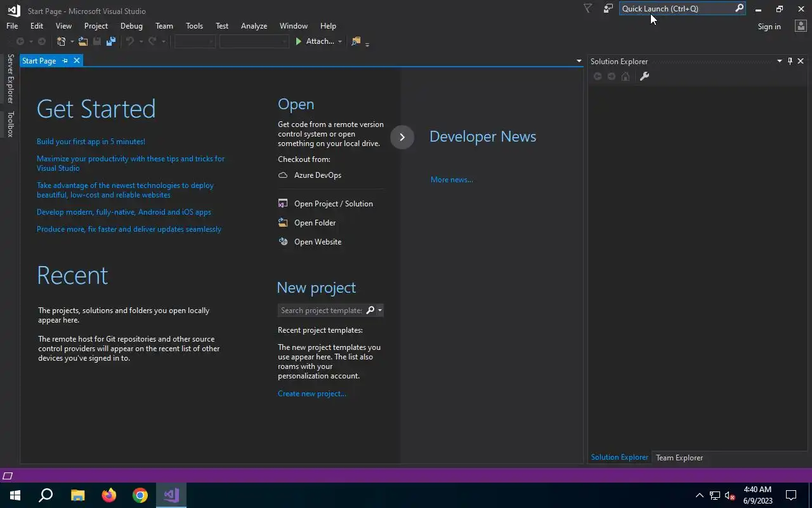Click the Find in Files toolbar icon
Image resolution: width=812 pixels, height=508 pixels.
point(356,41)
